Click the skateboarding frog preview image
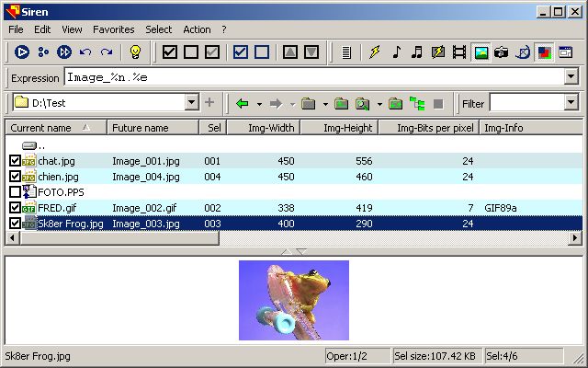This screenshot has height=368, width=588. [x=294, y=300]
